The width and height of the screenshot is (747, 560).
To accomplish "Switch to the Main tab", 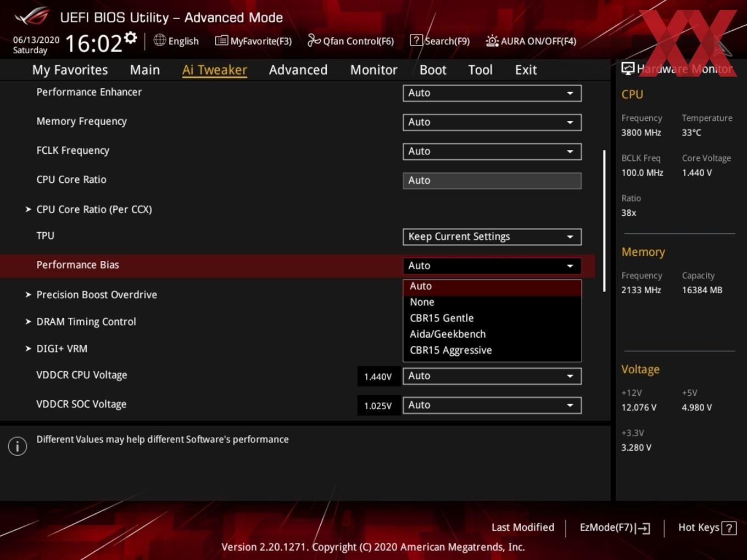I will (145, 70).
